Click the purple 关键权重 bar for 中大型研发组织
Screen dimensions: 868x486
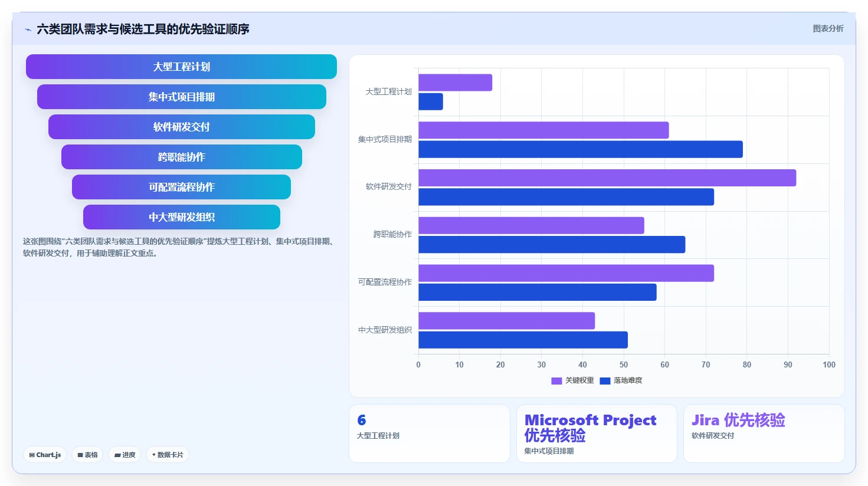(506, 321)
